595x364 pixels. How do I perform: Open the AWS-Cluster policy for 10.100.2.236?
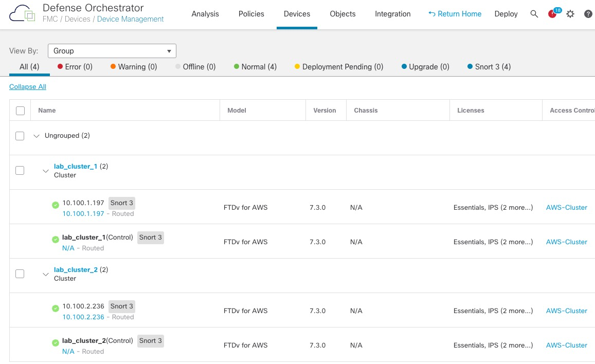pos(566,311)
